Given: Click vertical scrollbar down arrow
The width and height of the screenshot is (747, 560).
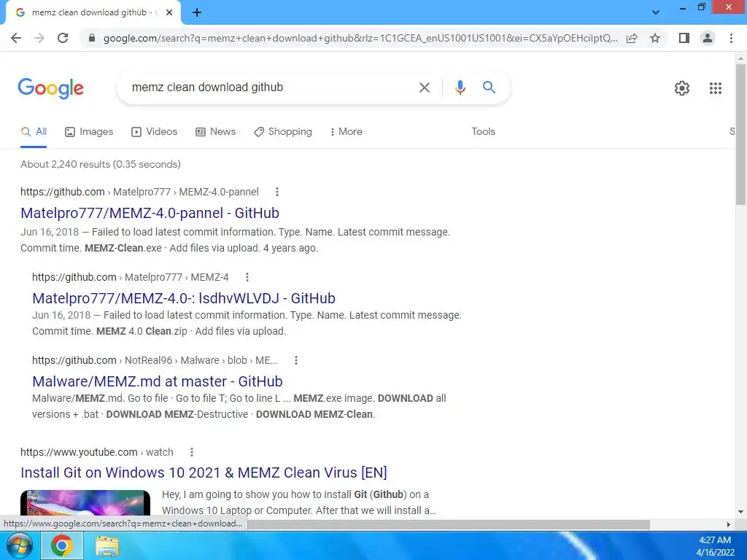Looking at the screenshot, I should coord(740,513).
